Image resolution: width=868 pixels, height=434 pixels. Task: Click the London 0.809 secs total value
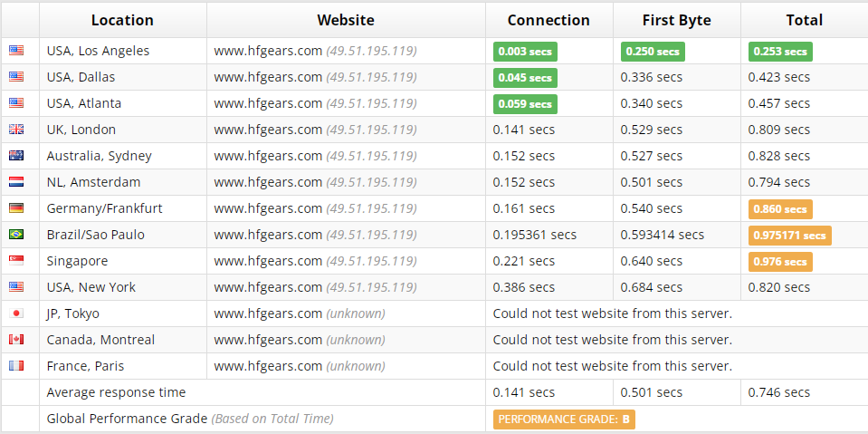(779, 130)
